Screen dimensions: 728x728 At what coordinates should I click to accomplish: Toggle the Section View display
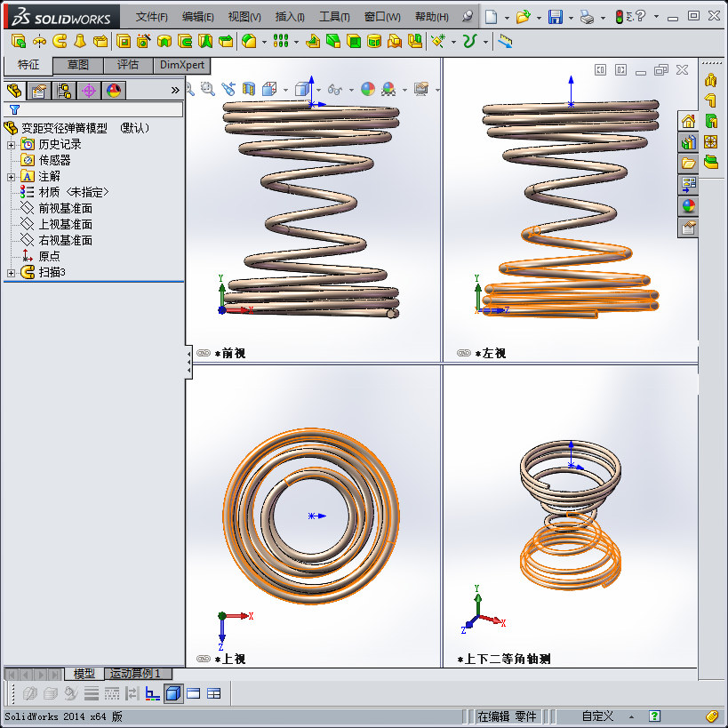click(x=248, y=89)
